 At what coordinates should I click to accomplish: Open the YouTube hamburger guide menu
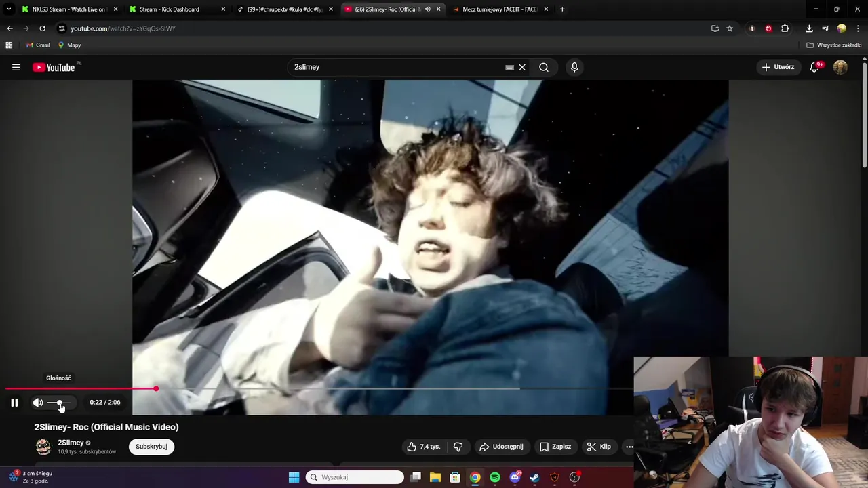click(16, 67)
